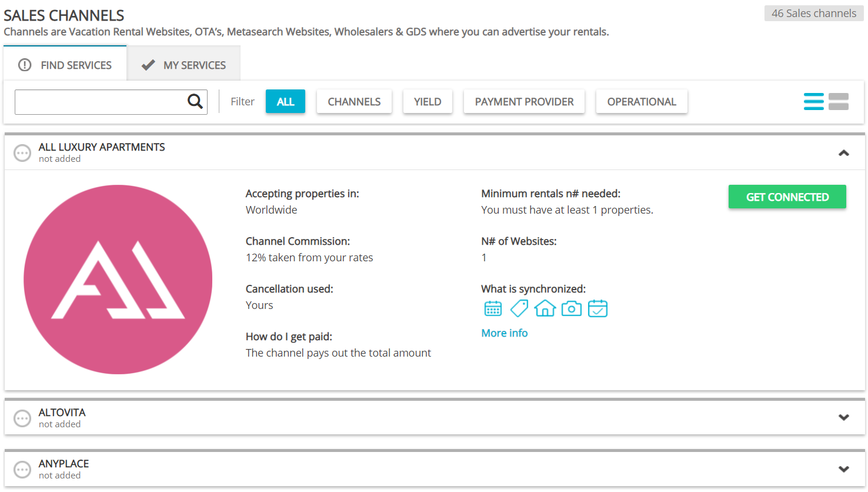Click the All Luxury Apartments status circle icon
This screenshot has width=868, height=492.
pyautogui.click(x=22, y=153)
